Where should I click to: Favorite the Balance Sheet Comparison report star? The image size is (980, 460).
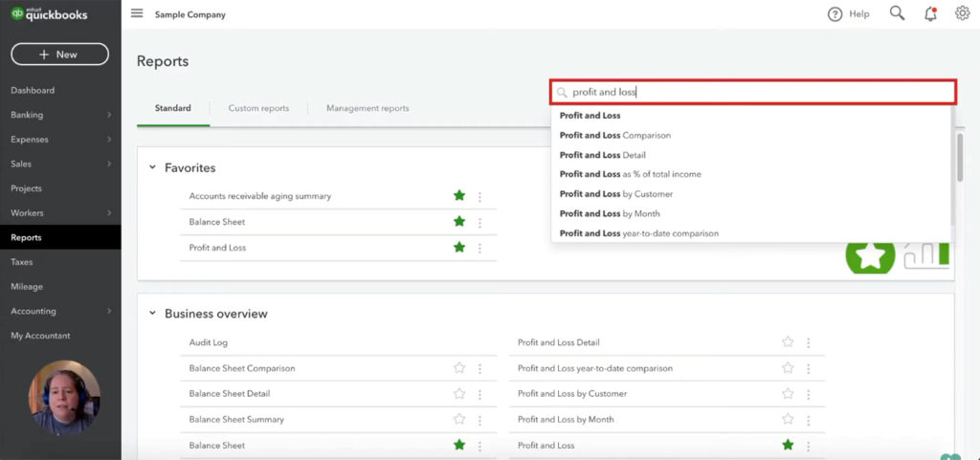pyautogui.click(x=459, y=368)
